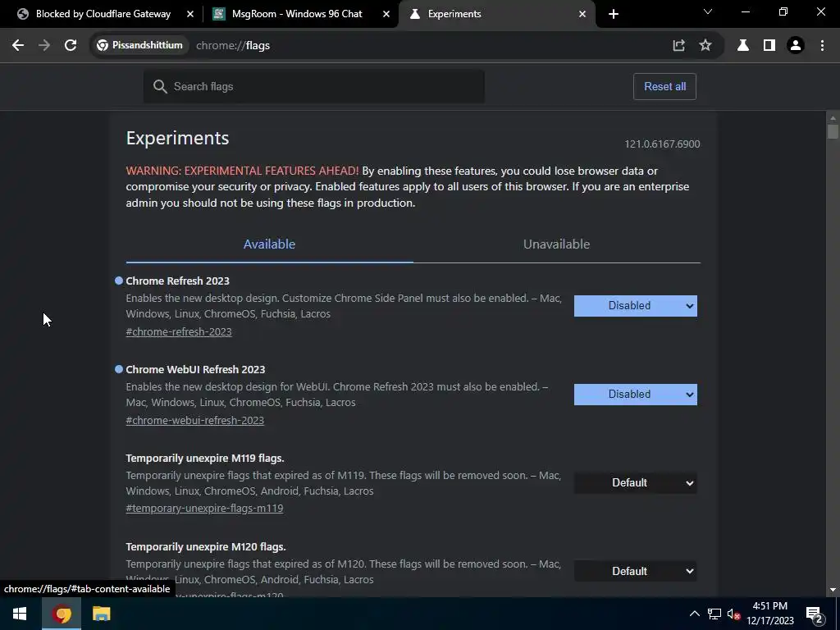
Task: Click the forward navigation arrow
Action: point(44,46)
